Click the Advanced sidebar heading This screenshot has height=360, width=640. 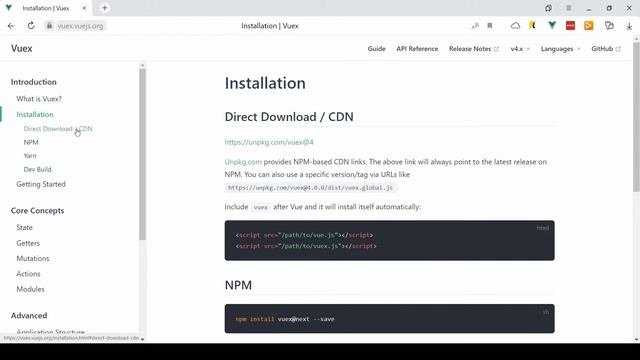coord(29,316)
